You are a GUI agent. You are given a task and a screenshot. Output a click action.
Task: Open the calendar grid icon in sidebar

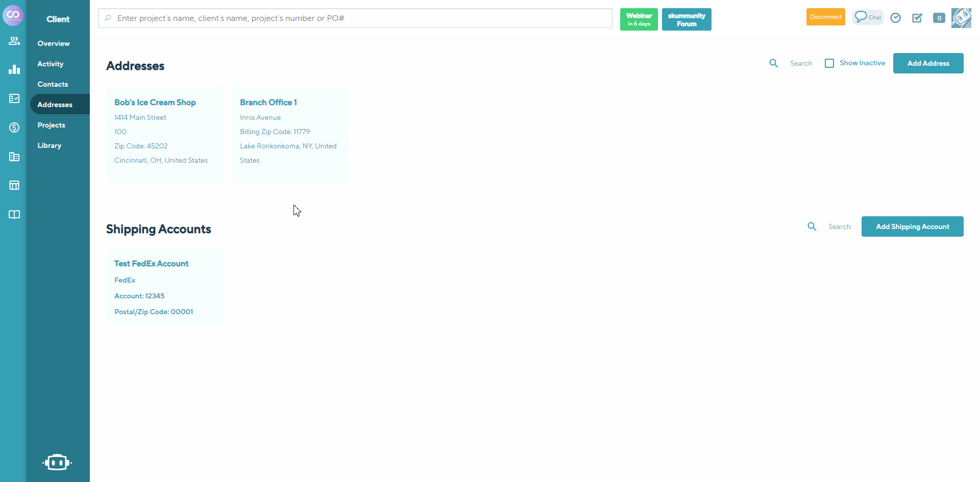[14, 185]
